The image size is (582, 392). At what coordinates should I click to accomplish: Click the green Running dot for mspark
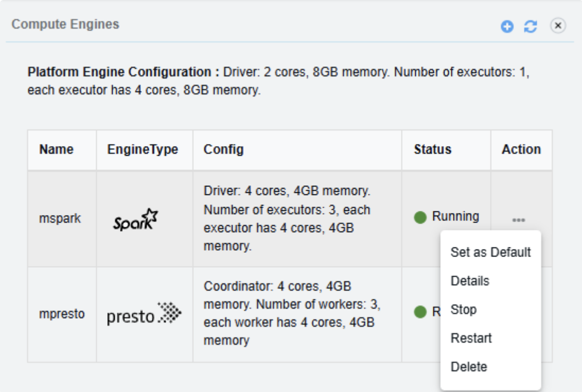420,217
